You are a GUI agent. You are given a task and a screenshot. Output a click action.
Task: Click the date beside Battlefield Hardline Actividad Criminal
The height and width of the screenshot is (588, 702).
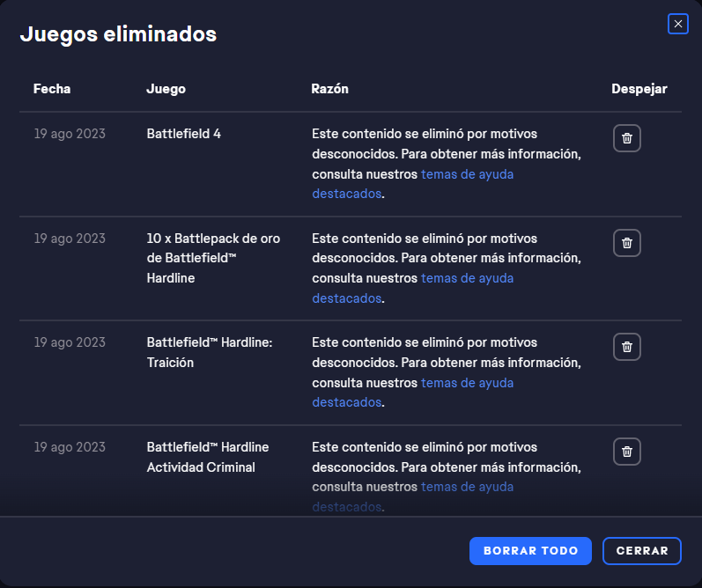(x=70, y=447)
